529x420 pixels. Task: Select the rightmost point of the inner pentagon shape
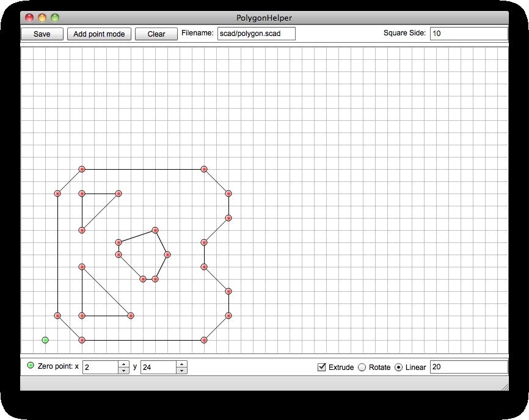click(167, 255)
